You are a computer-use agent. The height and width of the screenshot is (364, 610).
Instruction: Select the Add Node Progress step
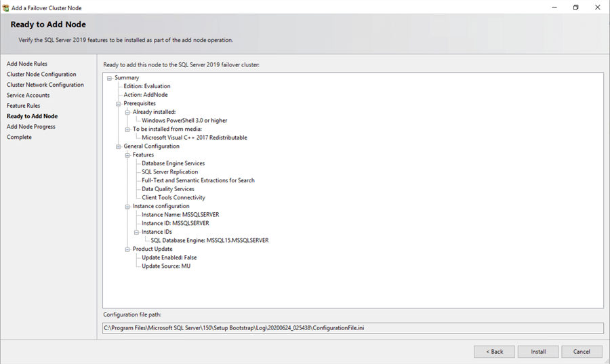pyautogui.click(x=31, y=127)
